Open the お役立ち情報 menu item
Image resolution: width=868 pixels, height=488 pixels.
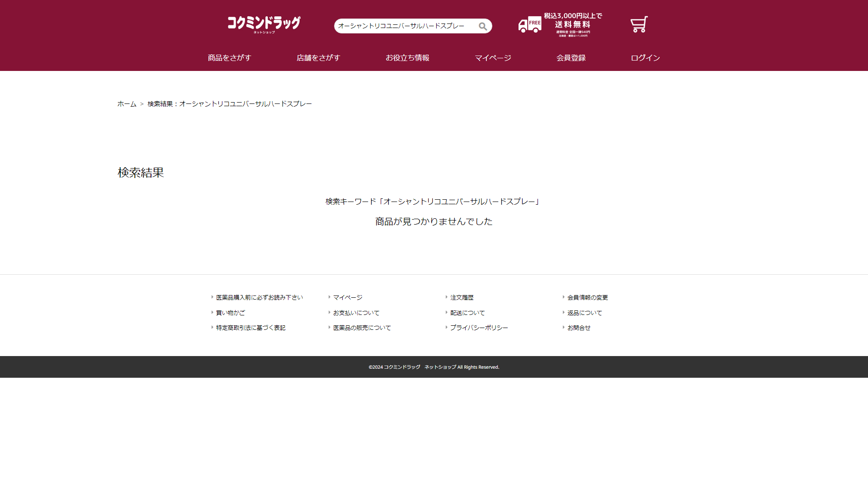[x=407, y=58]
